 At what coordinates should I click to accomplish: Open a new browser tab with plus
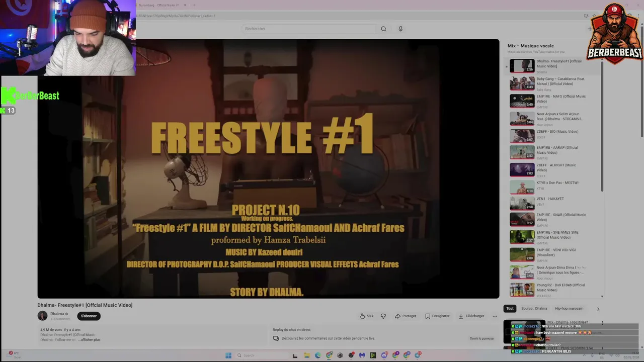tap(195, 5)
